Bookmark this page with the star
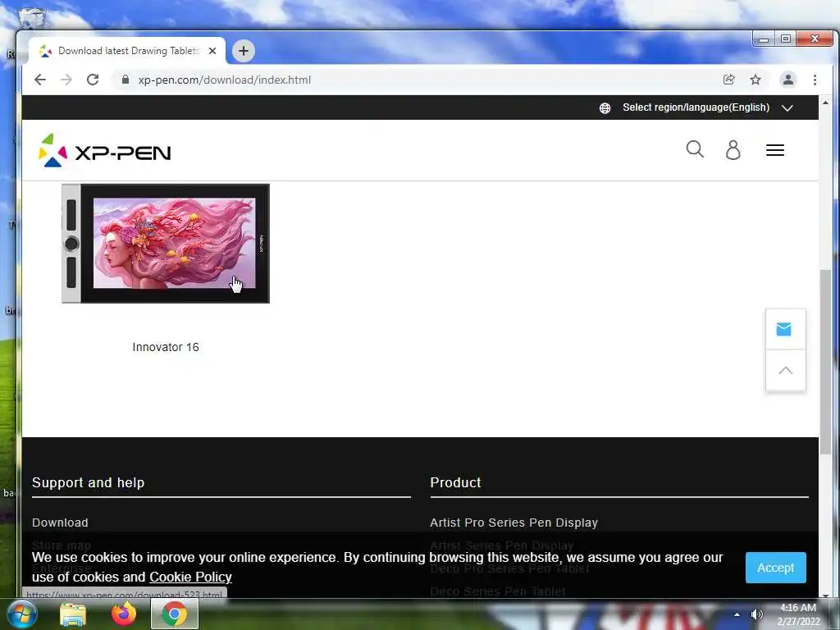This screenshot has height=630, width=840. [x=756, y=80]
